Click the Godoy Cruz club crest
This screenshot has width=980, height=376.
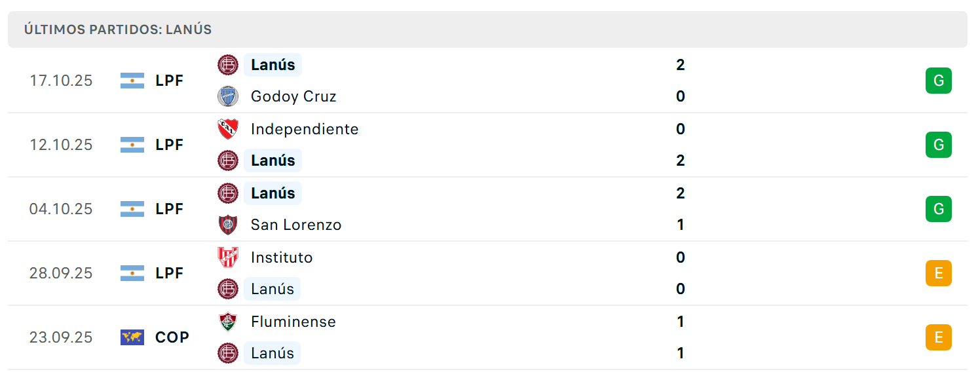click(228, 96)
